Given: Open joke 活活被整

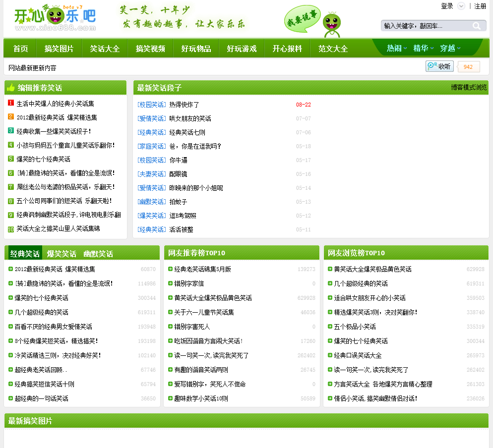Looking at the screenshot, I should pos(181,229).
